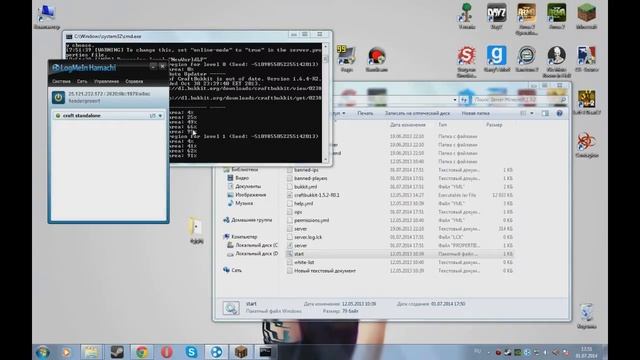Click the Explorer search field
640x360 pixels.
(x=520, y=100)
